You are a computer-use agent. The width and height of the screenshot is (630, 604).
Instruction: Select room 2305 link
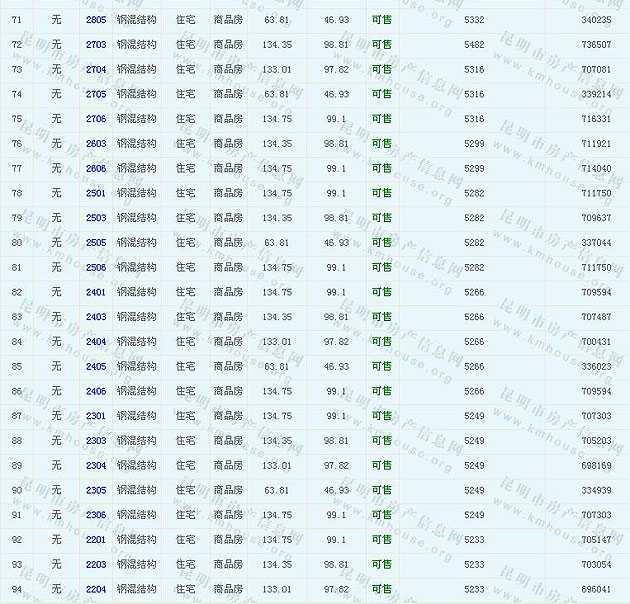[x=96, y=491]
